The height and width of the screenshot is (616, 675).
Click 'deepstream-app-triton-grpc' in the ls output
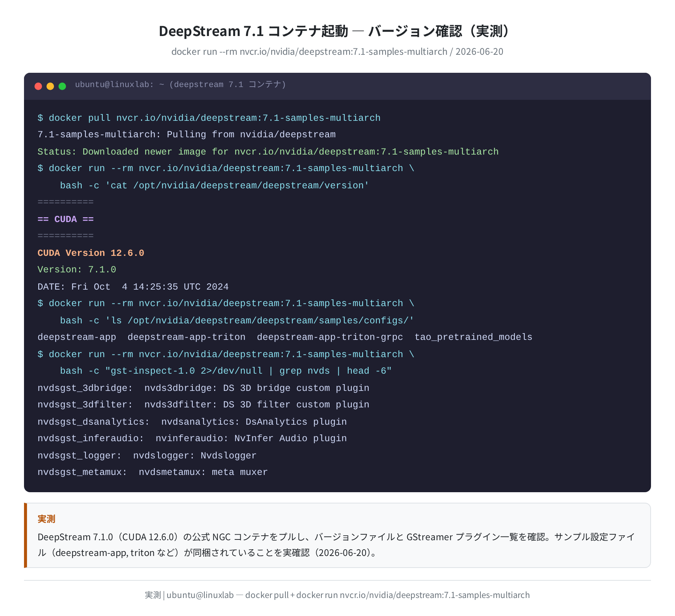pyautogui.click(x=330, y=337)
